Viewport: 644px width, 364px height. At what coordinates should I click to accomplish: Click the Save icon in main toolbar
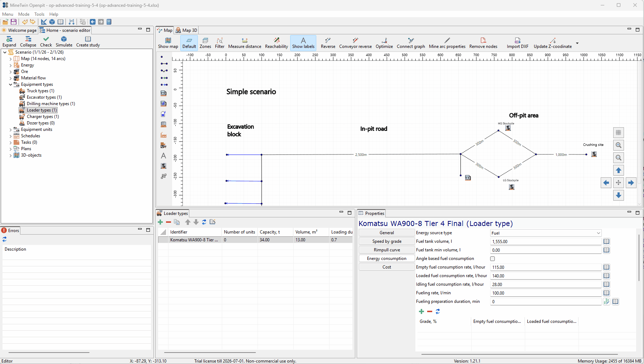[x=14, y=22]
